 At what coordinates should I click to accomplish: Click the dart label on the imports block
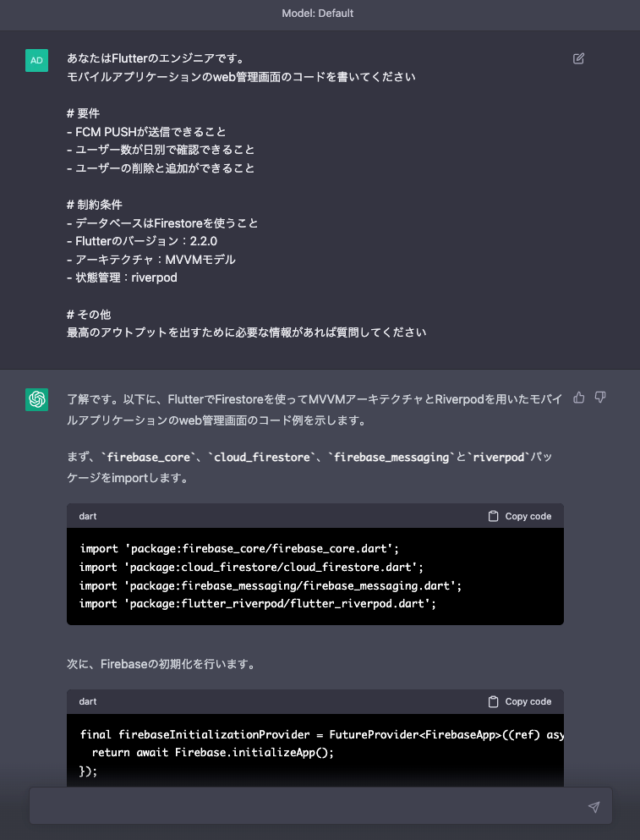click(x=88, y=516)
